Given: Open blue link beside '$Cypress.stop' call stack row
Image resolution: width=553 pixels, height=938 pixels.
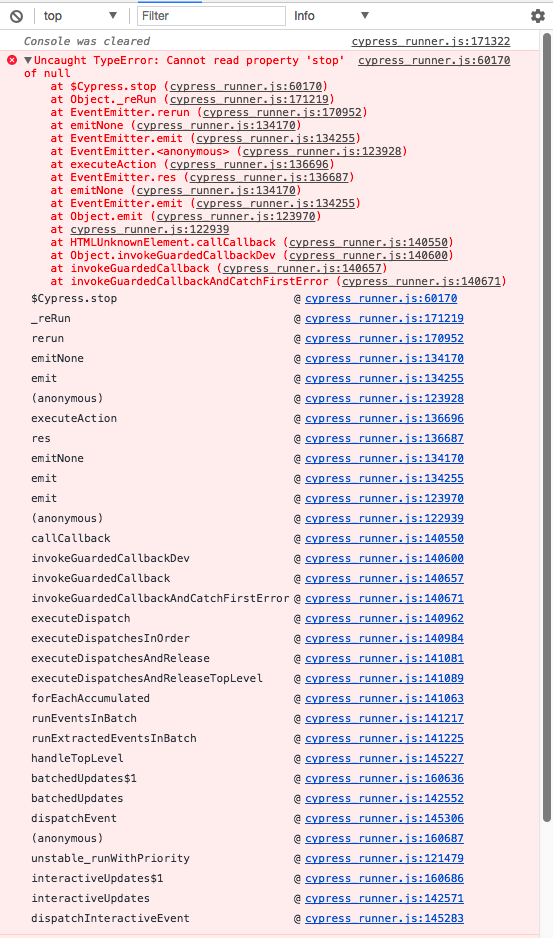Looking at the screenshot, I should (x=381, y=299).
